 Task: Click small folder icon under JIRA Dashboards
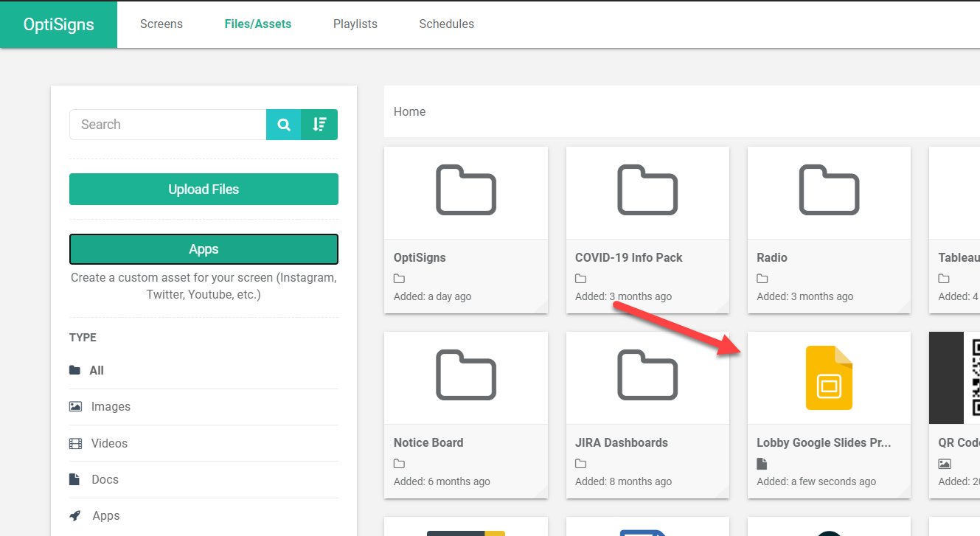click(x=580, y=464)
